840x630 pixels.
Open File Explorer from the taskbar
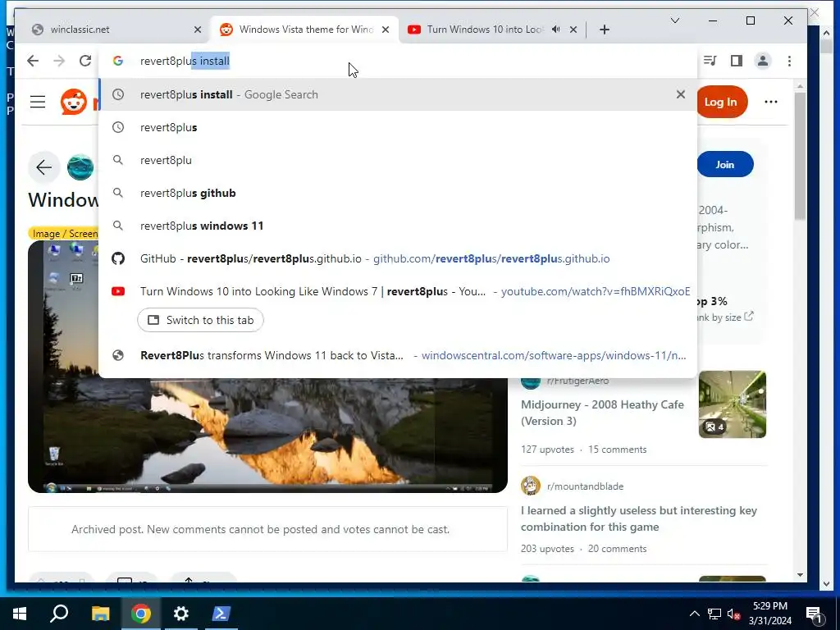(x=100, y=614)
